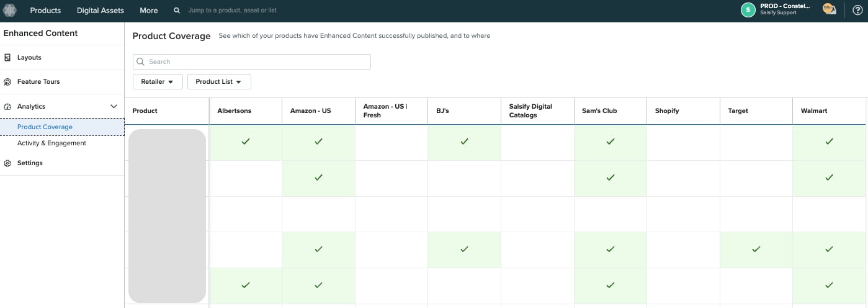
Task: Click the green S account avatar
Action: point(748,10)
